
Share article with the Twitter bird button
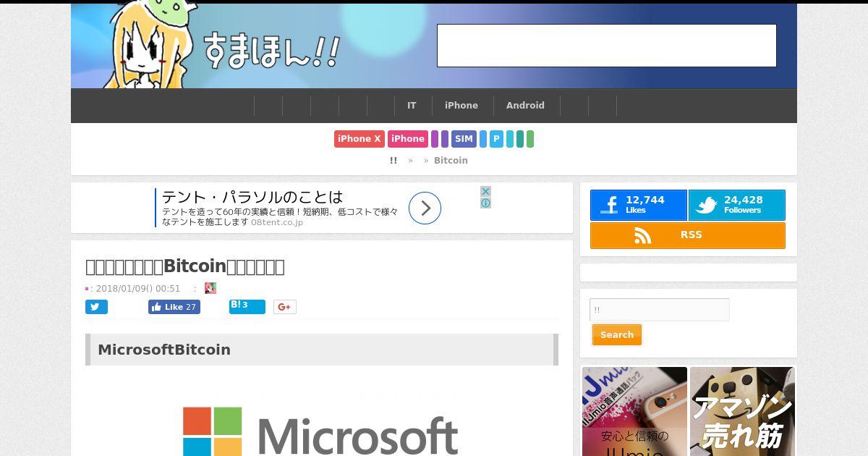pyautogui.click(x=96, y=307)
